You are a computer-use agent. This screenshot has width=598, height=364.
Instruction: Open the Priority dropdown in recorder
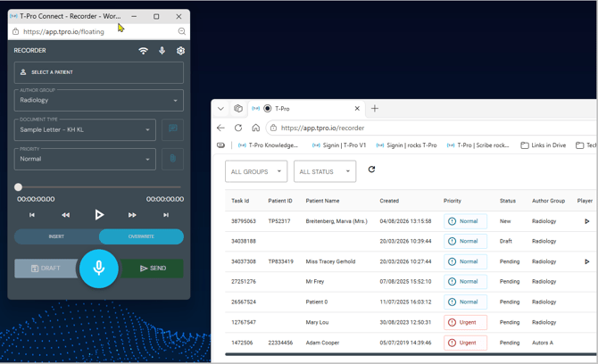coord(85,159)
